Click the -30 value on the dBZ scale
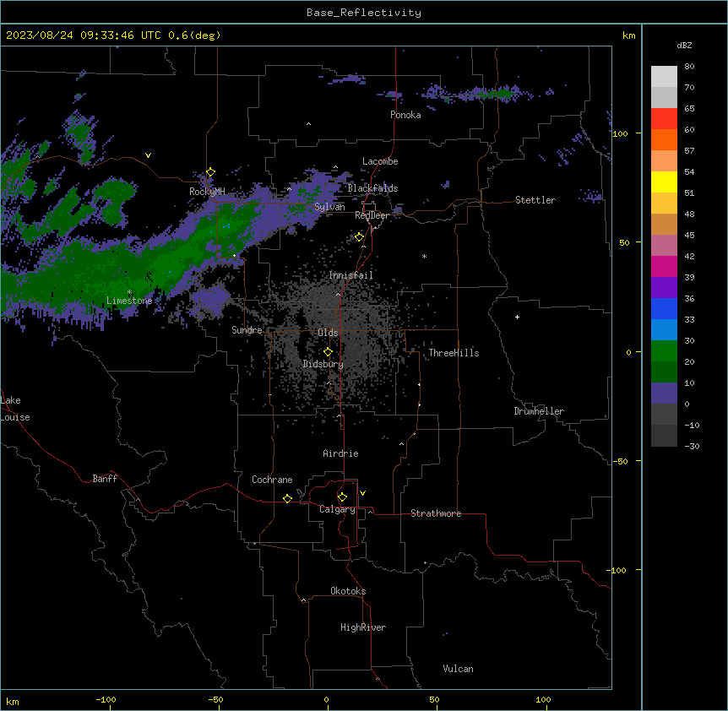This screenshot has height=711, width=728. [692, 446]
